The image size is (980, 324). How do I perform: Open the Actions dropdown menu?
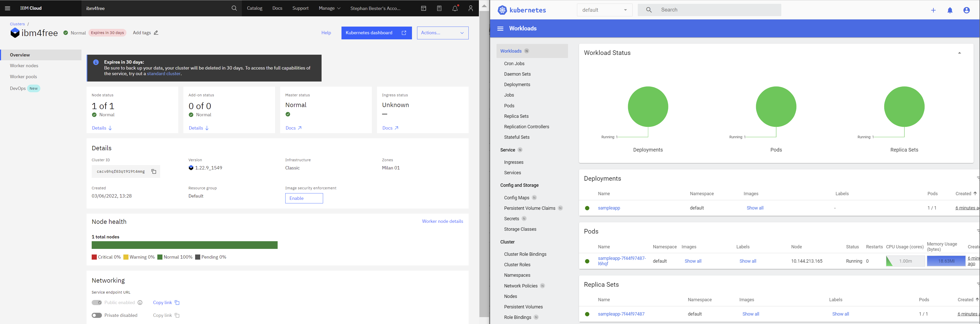point(441,32)
